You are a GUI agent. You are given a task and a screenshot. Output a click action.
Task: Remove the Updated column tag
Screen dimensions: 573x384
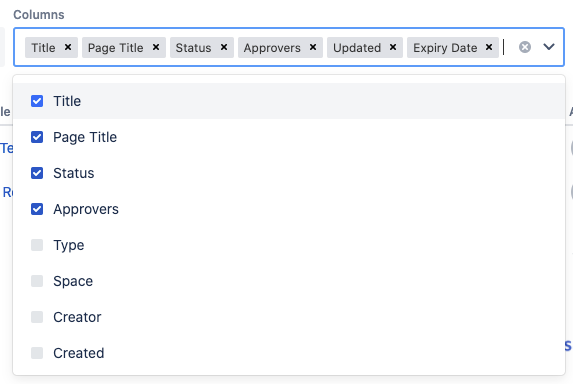pos(393,47)
